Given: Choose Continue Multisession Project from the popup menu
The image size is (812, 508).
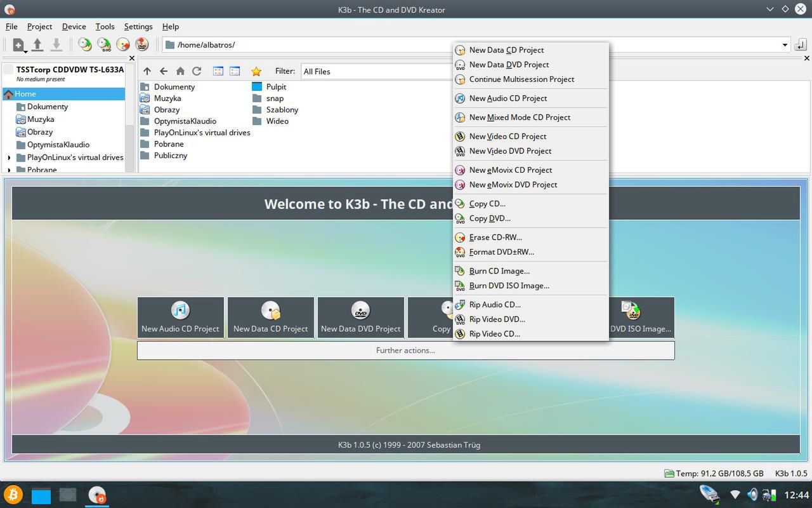Looking at the screenshot, I should [x=531, y=79].
